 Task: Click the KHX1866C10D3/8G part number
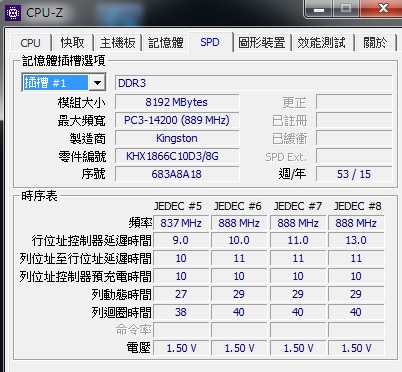(x=177, y=156)
